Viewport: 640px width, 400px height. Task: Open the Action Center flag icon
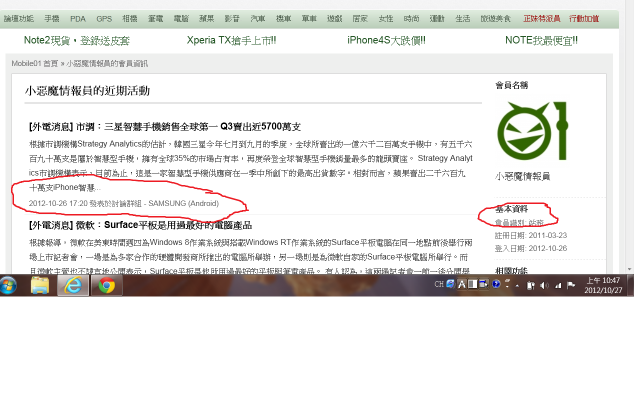pos(571,285)
